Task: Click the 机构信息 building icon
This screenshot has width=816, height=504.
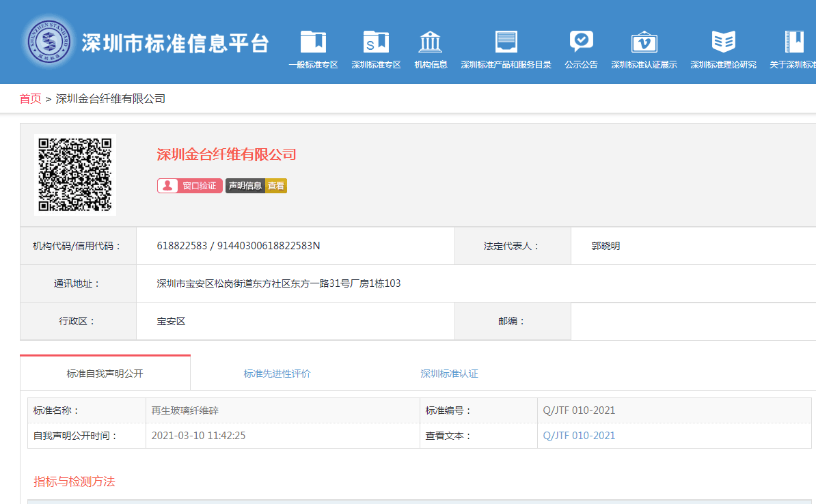Action: (431, 42)
